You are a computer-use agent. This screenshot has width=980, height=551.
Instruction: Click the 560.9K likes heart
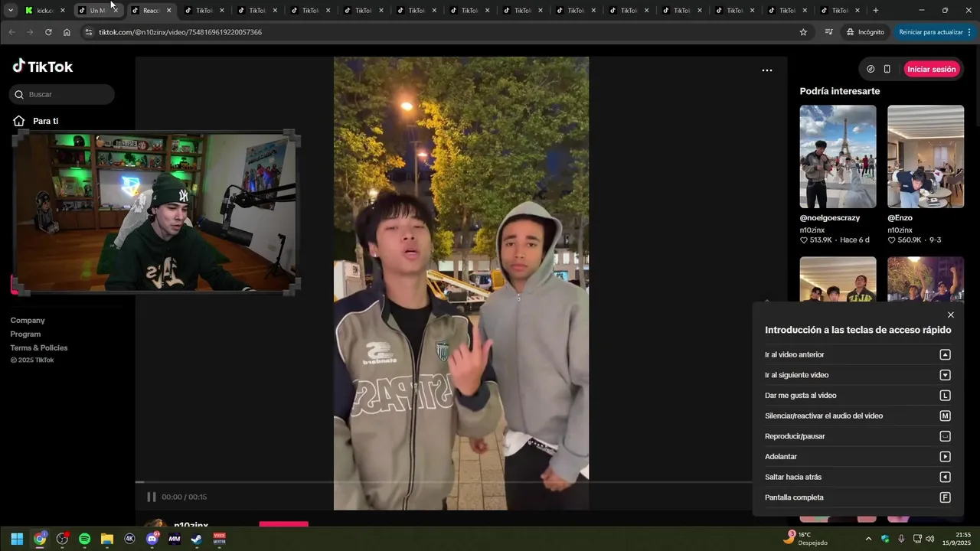coord(892,240)
